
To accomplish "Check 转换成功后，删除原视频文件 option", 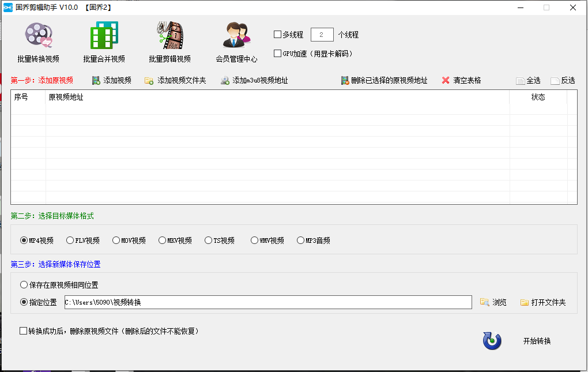I will click(23, 331).
